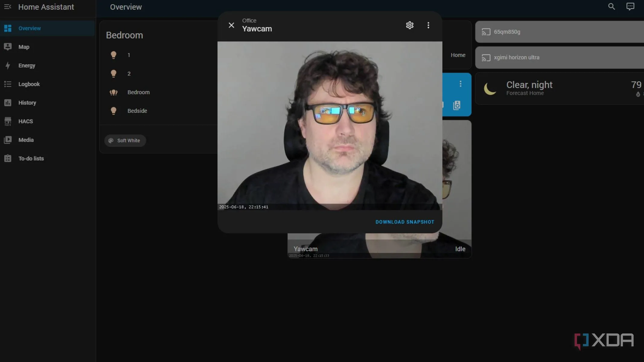Open the Energy dashboard

click(47, 65)
